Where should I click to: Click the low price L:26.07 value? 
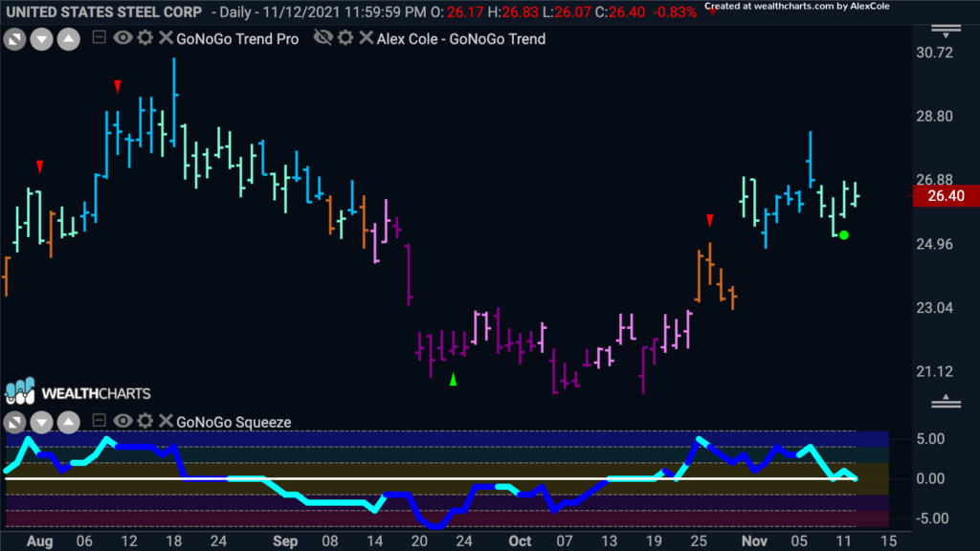click(567, 11)
